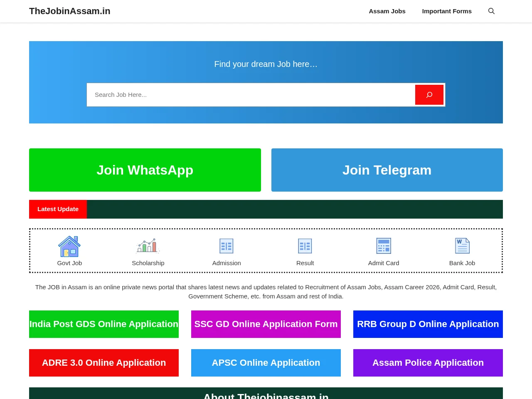This screenshot has width=532, height=399.
Task: Click the Admit Card text label
Action: 384,263
